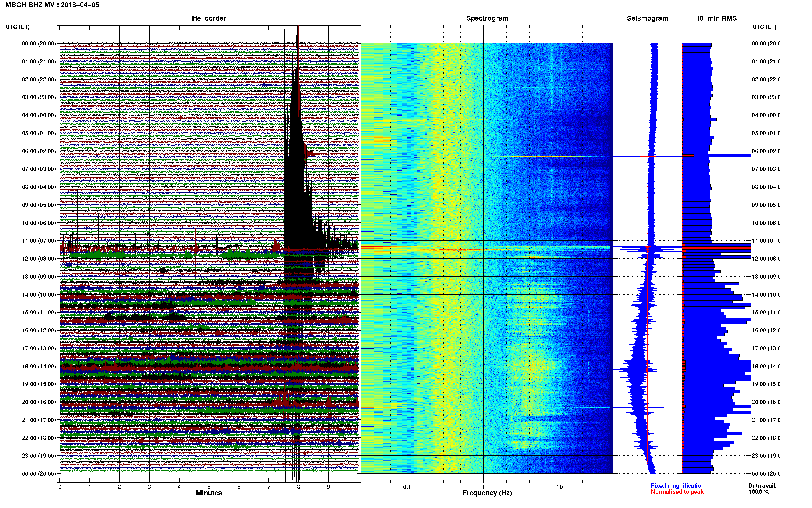Click left time label 18:00 (14:00)
812x508 pixels.
point(39,366)
